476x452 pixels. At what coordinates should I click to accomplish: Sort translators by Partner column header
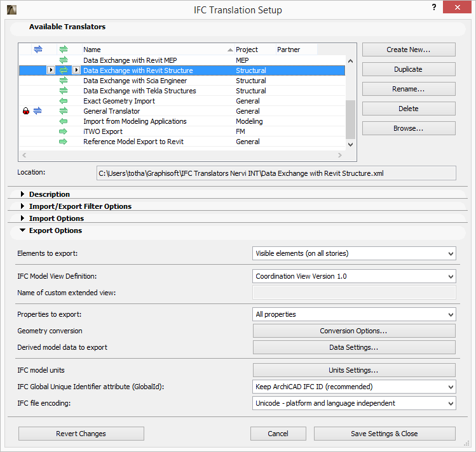click(x=297, y=50)
